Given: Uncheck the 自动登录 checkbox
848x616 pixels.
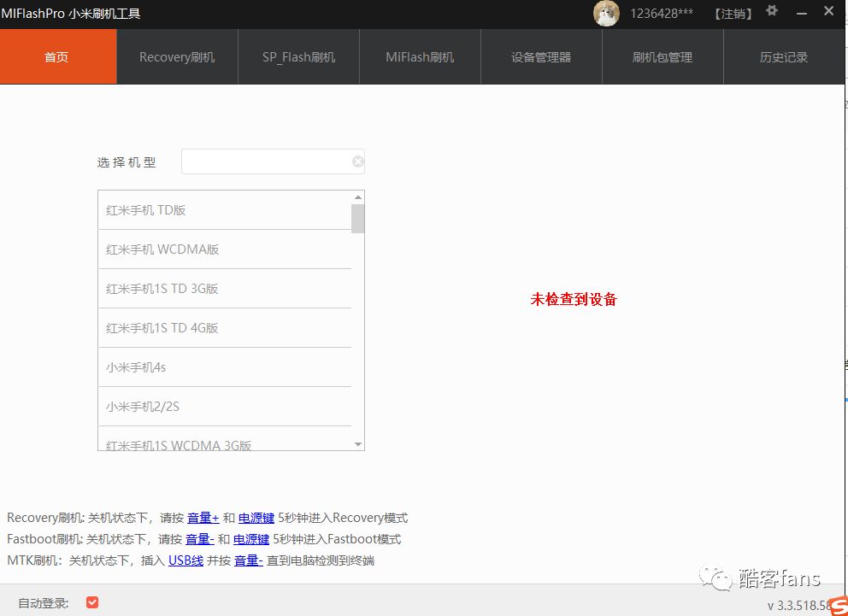Looking at the screenshot, I should point(92,602).
